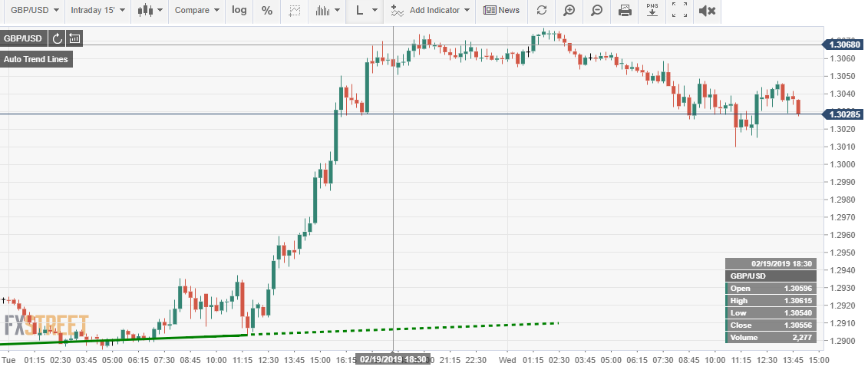The width and height of the screenshot is (868, 370).
Task: Toggle percentage scale
Action: [x=267, y=11]
